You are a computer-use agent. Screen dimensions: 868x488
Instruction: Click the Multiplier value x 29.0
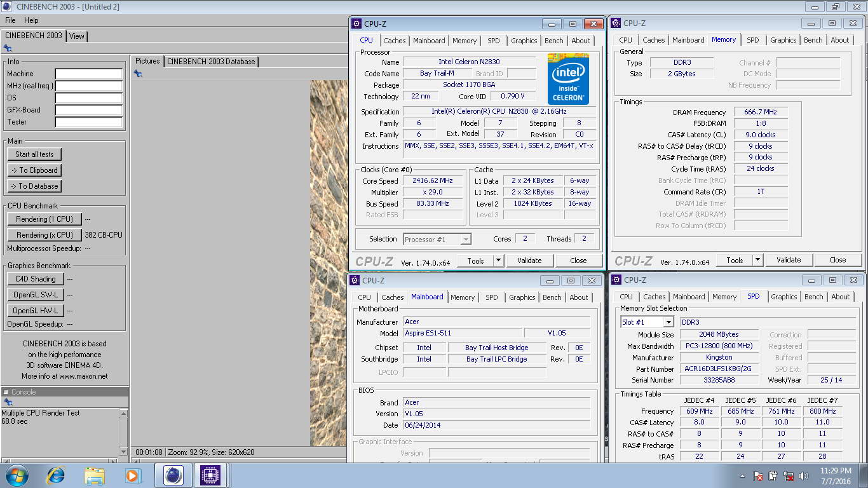(x=433, y=193)
